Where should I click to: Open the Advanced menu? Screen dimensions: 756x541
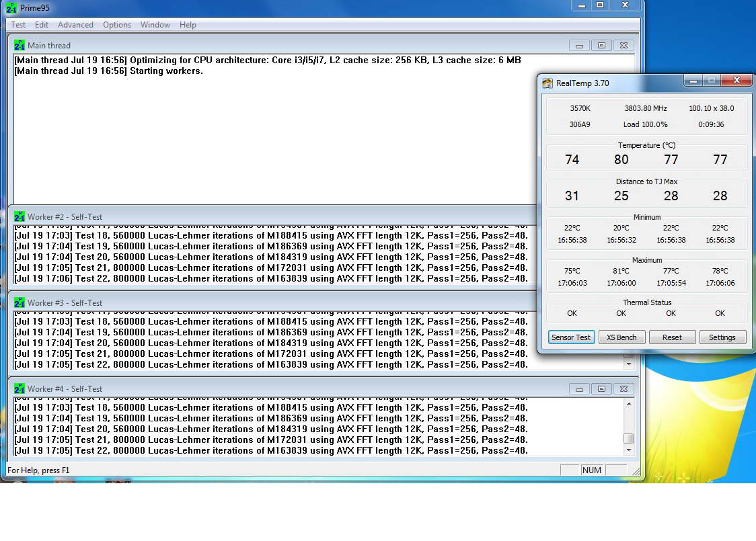tap(76, 25)
